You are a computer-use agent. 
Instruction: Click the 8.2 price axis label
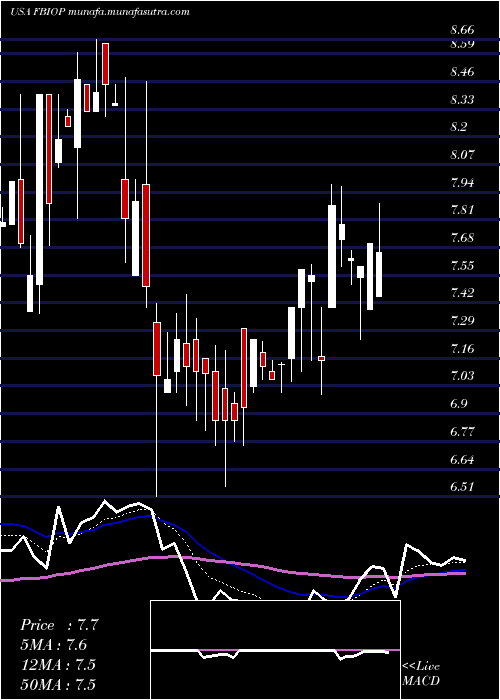tap(458, 127)
